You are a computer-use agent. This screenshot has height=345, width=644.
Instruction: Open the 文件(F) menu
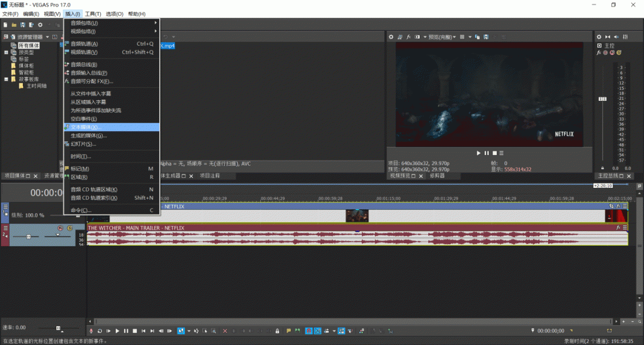[x=11, y=14]
